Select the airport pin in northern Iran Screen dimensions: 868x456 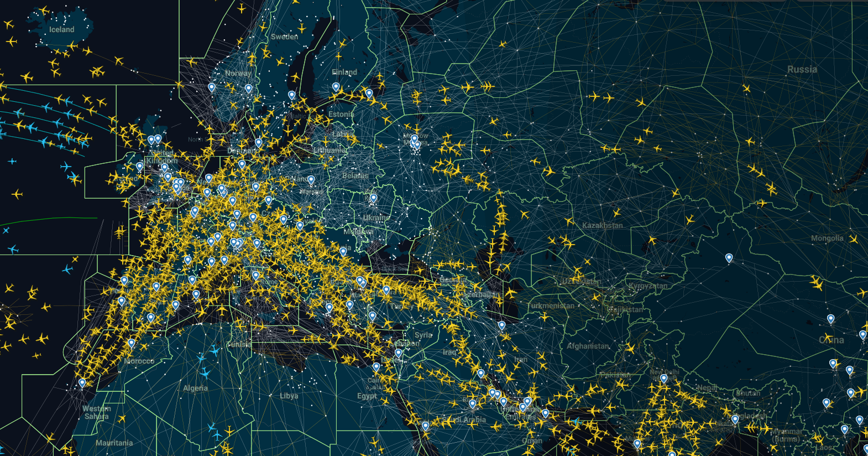pyautogui.click(x=501, y=325)
